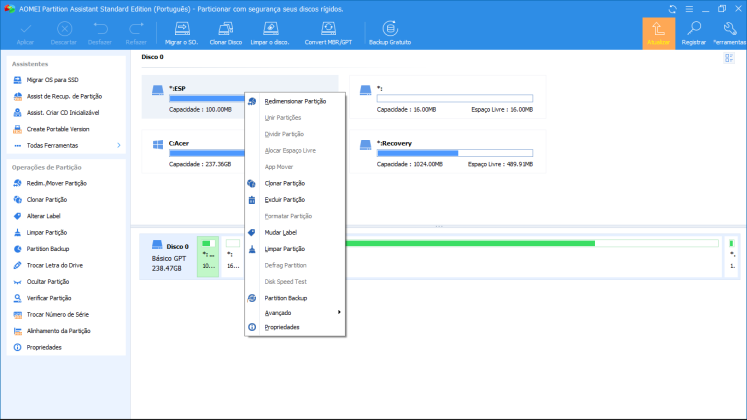The height and width of the screenshot is (420, 747).
Task: Choose Redimensionar Partição from context menu
Action: [x=295, y=101]
